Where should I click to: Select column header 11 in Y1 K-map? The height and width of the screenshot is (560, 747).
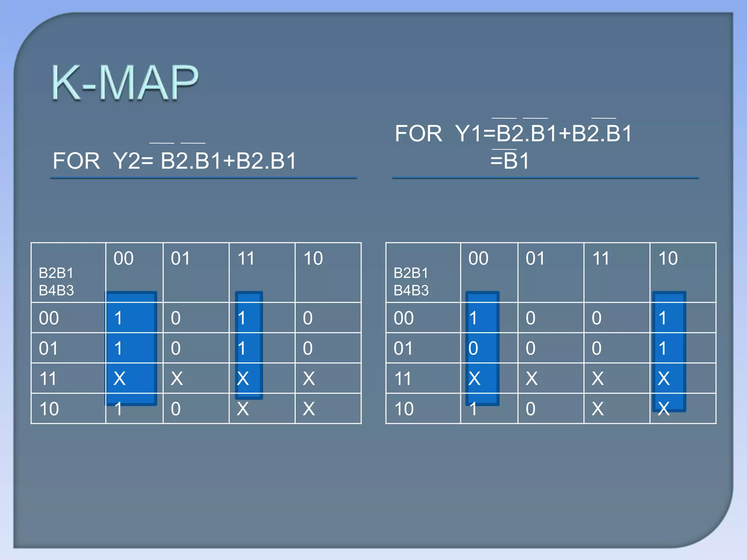point(617,272)
